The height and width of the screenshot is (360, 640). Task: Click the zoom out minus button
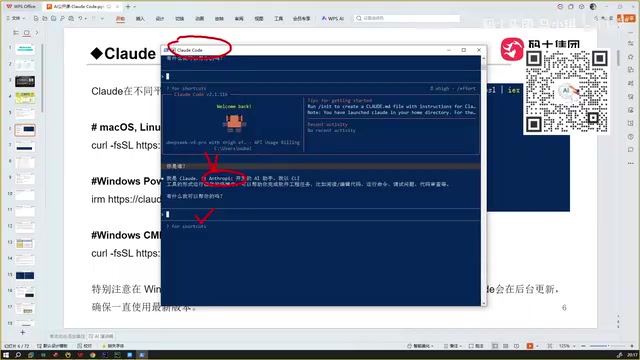point(584,346)
